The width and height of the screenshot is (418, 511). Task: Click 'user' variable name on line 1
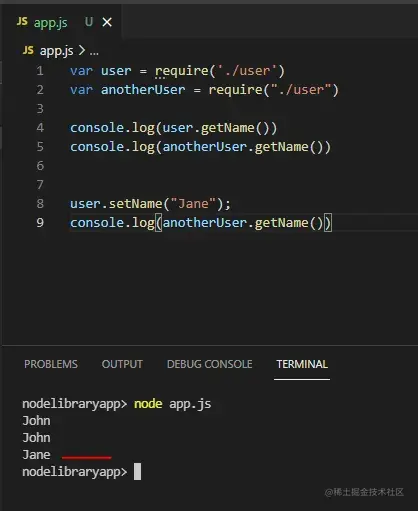(116, 71)
